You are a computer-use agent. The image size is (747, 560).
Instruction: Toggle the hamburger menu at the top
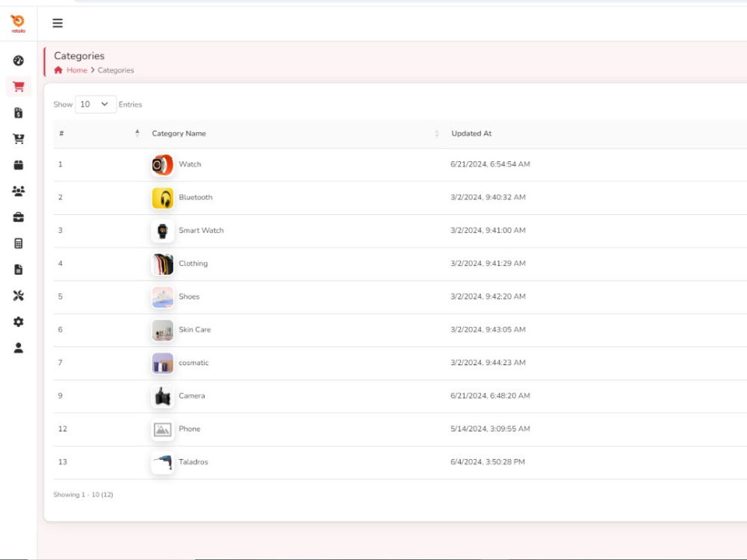pos(58,22)
